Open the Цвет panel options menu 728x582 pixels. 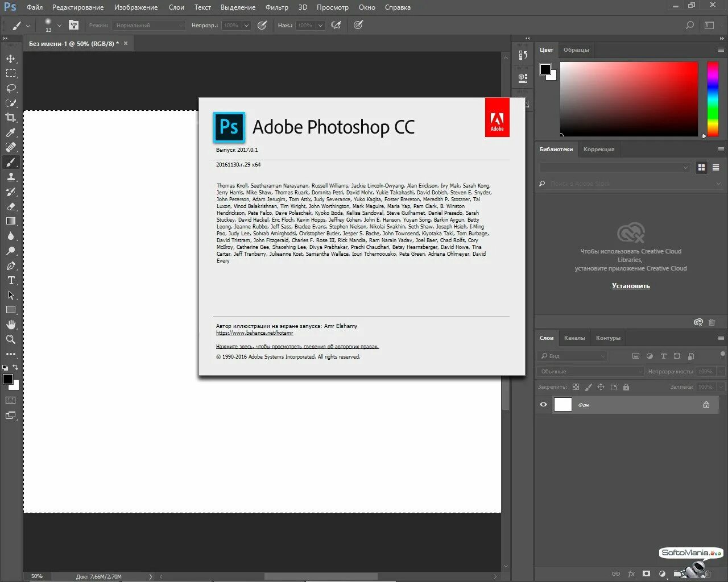(x=721, y=50)
